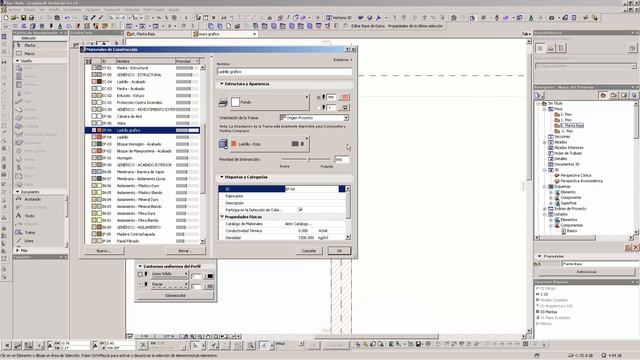The width and height of the screenshot is (640, 360).
Task: Click the Subrescribir button
Action: coord(175,295)
